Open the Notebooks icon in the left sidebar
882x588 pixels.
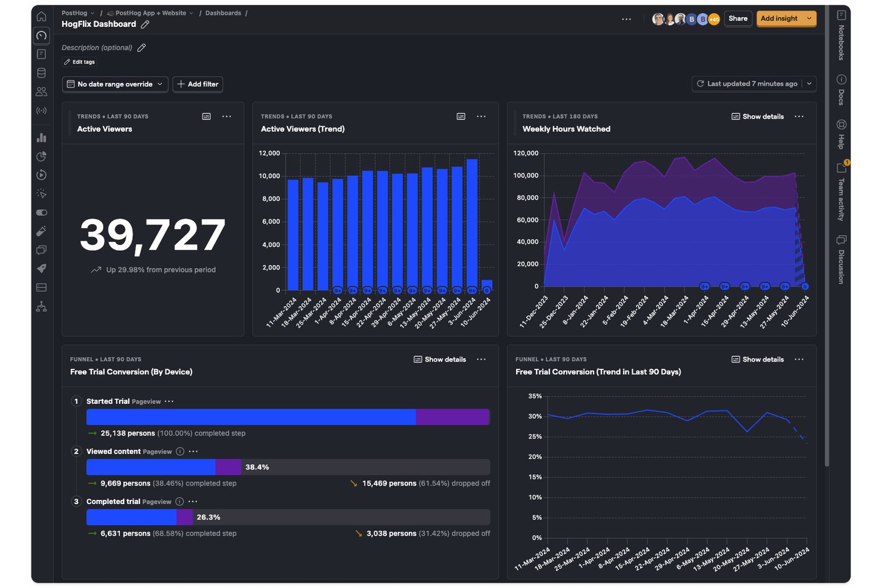[41, 54]
